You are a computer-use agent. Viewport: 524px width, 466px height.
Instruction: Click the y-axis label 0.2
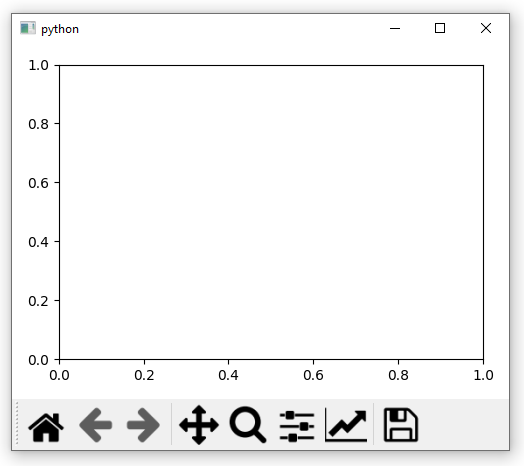(x=38, y=301)
